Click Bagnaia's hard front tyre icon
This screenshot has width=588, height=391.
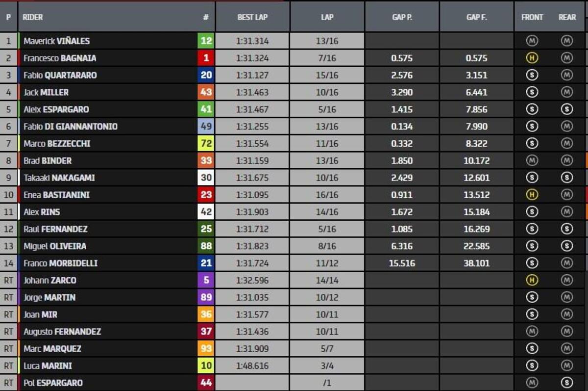(532, 58)
